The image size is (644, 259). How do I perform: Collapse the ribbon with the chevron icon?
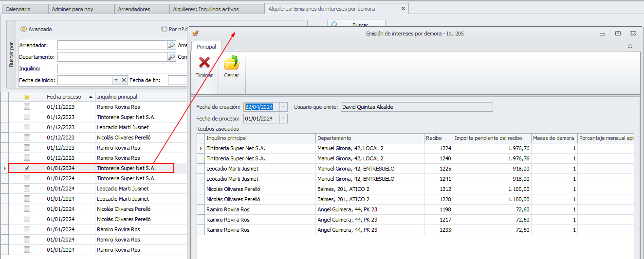pyautogui.click(x=630, y=46)
